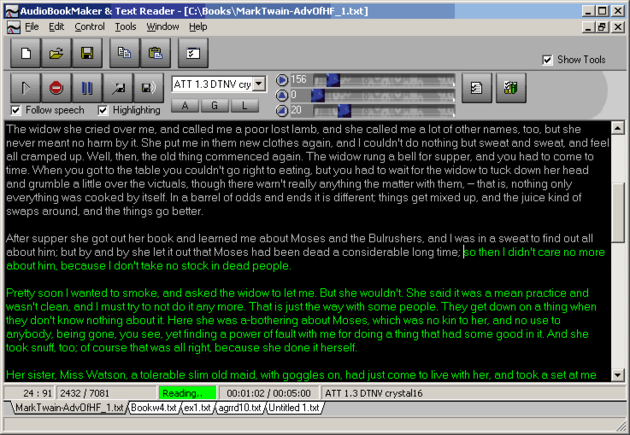Click the L button below voice selector

245,106
